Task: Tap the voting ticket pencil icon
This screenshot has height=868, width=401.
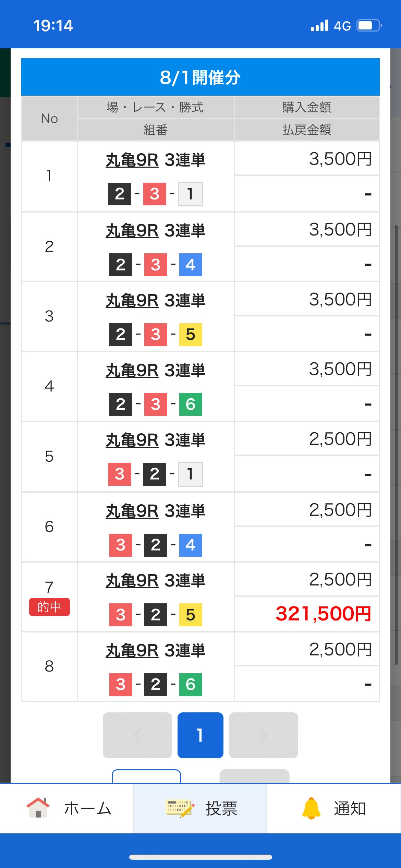Action: coord(180,808)
